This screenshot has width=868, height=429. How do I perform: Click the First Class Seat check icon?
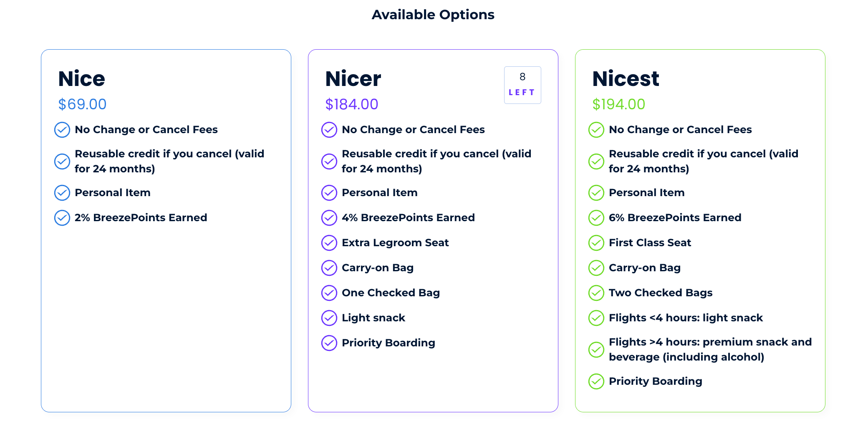pyautogui.click(x=596, y=242)
